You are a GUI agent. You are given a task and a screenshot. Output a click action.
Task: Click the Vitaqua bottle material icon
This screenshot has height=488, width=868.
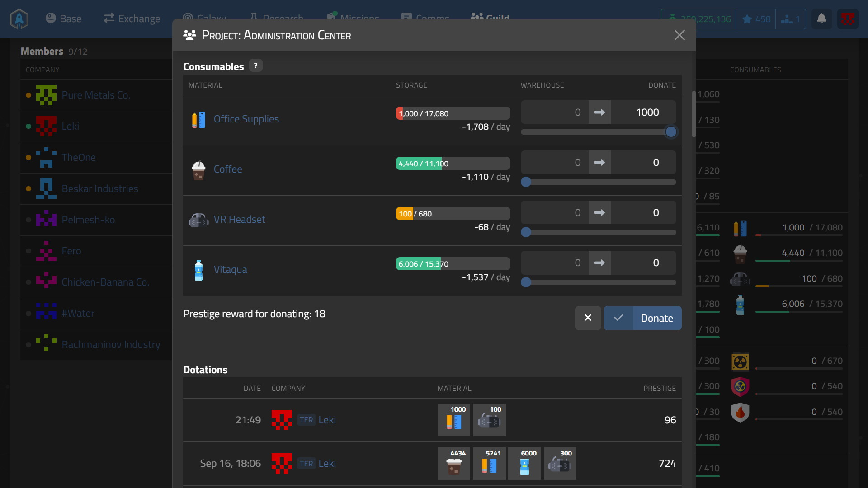[x=198, y=270]
